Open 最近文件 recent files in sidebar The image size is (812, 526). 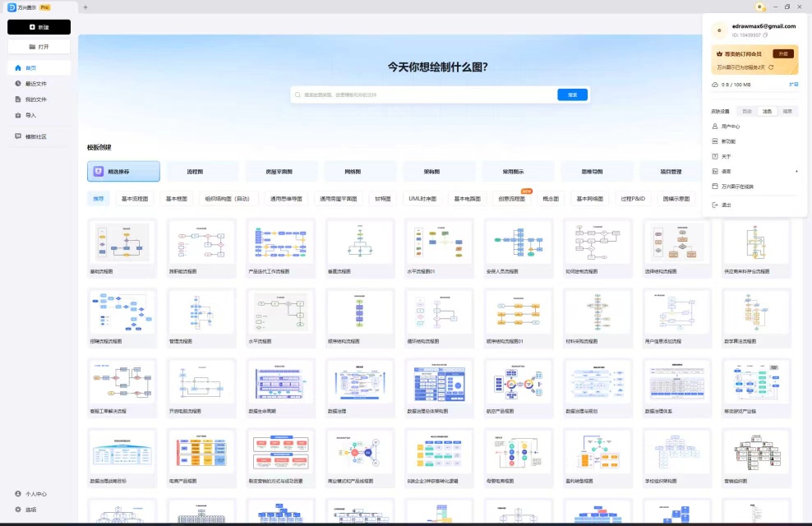coord(39,83)
